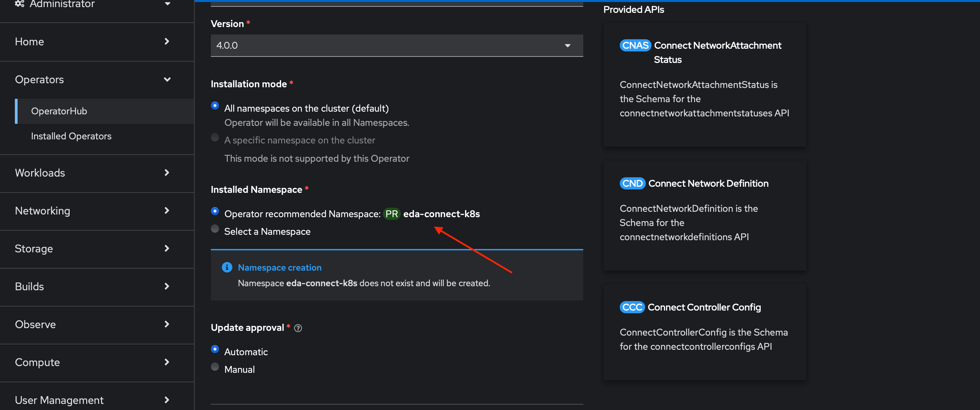The width and height of the screenshot is (980, 410).
Task: Click the CCC badge for Connect Controller Config
Action: point(632,307)
